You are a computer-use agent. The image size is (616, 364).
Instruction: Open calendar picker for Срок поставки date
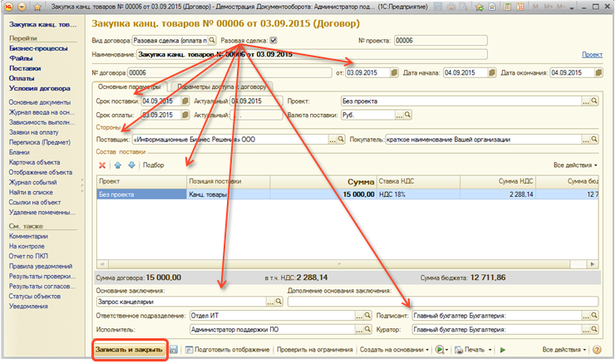click(185, 101)
